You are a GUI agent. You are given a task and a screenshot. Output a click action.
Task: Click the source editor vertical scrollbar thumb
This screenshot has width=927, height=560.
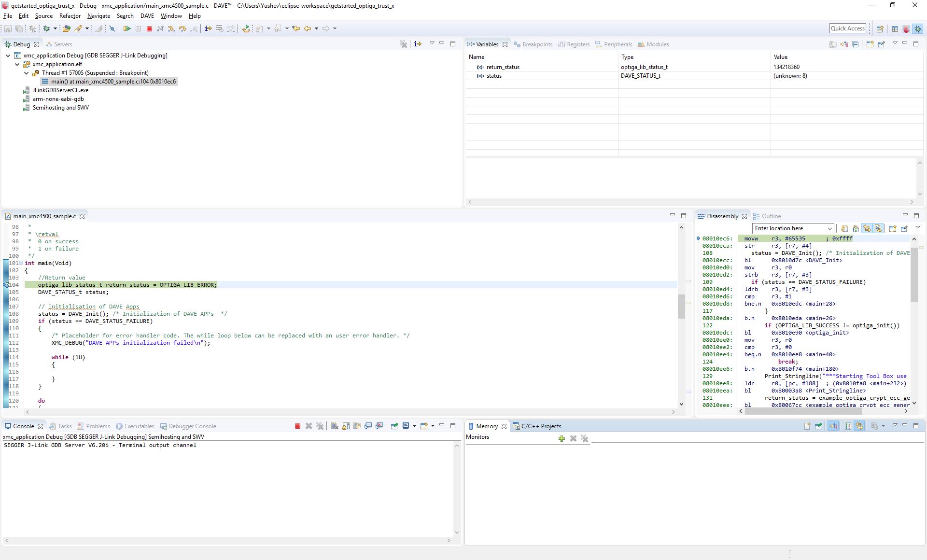[x=681, y=306]
